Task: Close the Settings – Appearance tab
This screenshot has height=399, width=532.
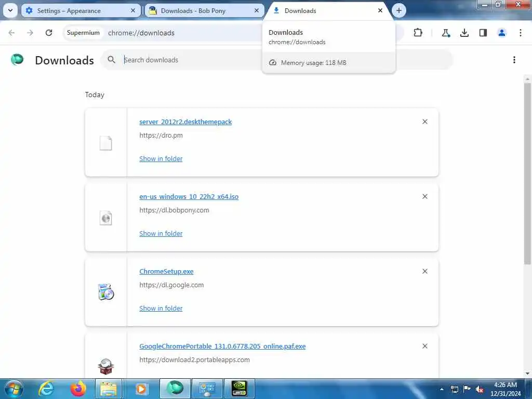Action: (x=133, y=10)
